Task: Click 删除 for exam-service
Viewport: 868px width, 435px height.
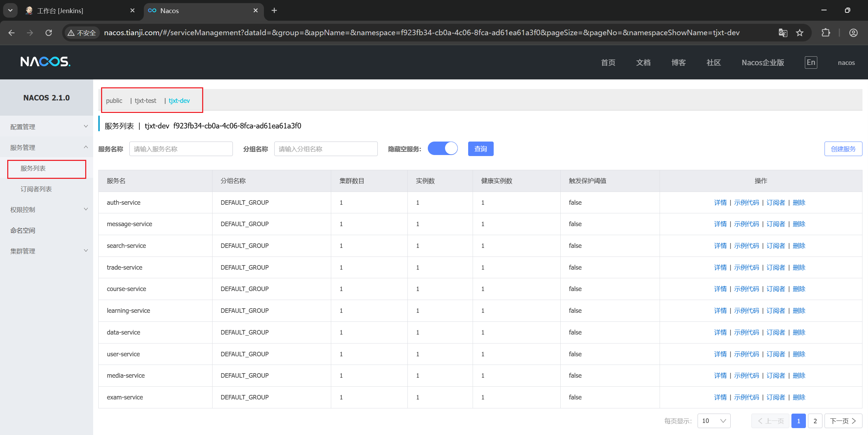Action: point(799,397)
